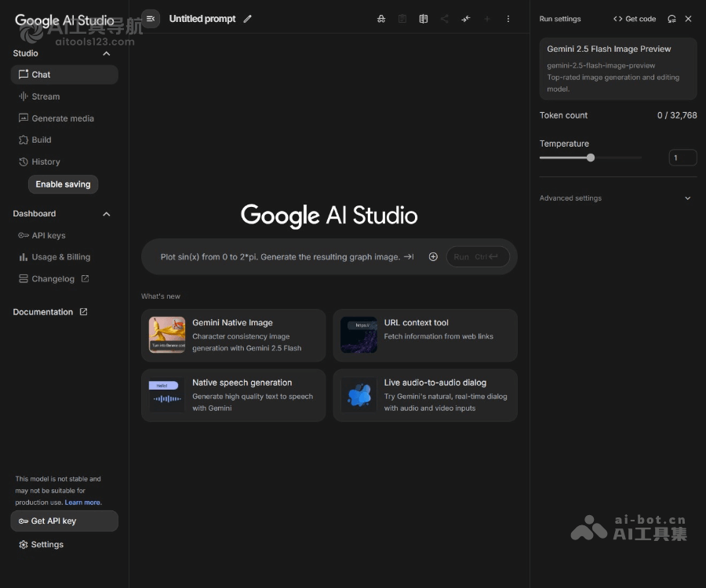Click the Google AI Studio logo in sidebar
Viewport: 706px width, 588px height.
64,20
